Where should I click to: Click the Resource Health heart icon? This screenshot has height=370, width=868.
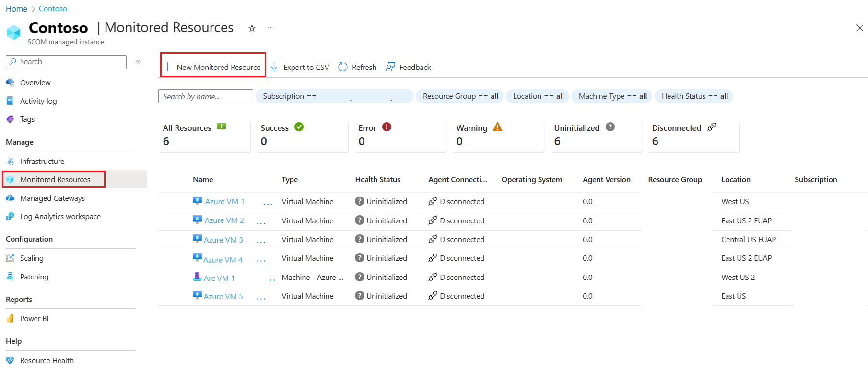(x=10, y=360)
